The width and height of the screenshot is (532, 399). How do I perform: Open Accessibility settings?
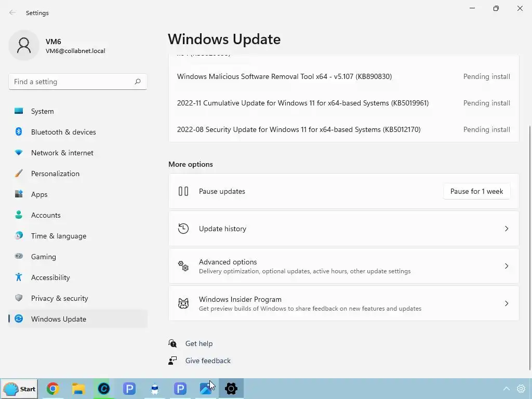click(x=78, y=277)
